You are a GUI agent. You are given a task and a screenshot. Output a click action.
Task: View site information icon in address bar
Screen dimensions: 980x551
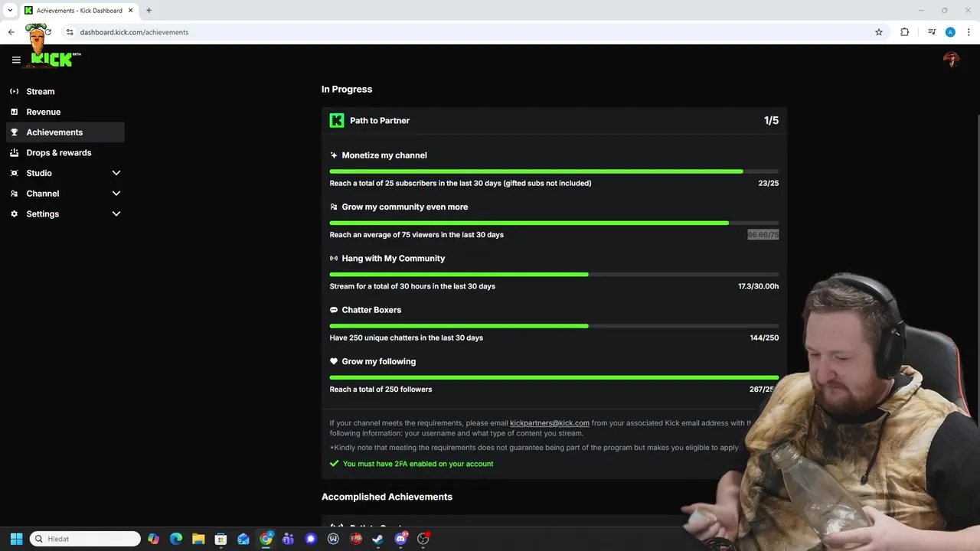point(70,32)
